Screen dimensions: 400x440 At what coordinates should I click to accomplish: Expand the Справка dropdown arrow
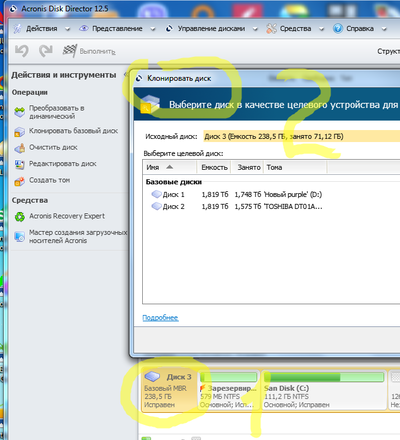tap(384, 29)
